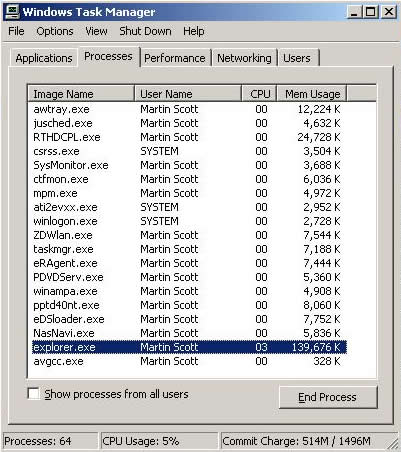This screenshot has height=452, width=401.
Task: Sort by CPU column header
Action: pos(259,94)
